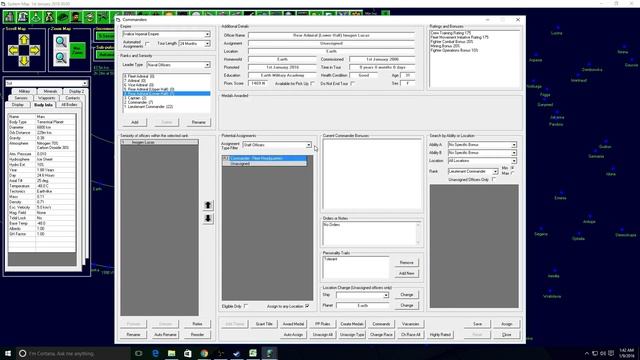The width and height of the screenshot is (640, 360).
Task: Open the seventh toolbar icon
Action: click(89, 17)
